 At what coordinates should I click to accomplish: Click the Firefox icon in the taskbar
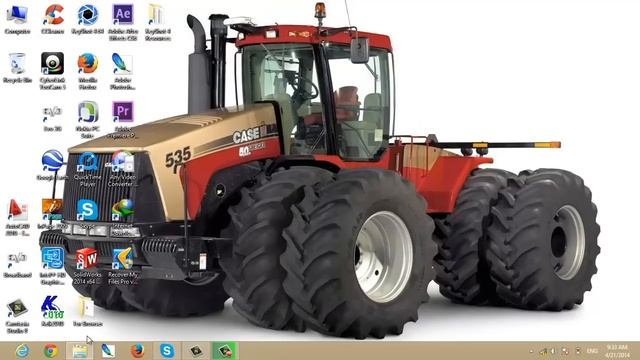(x=138, y=351)
